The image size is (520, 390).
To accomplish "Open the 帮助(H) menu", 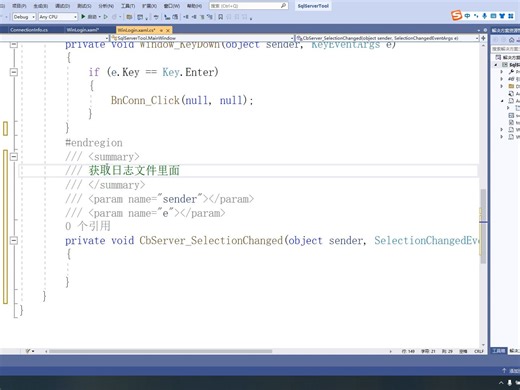I will 194,6.
